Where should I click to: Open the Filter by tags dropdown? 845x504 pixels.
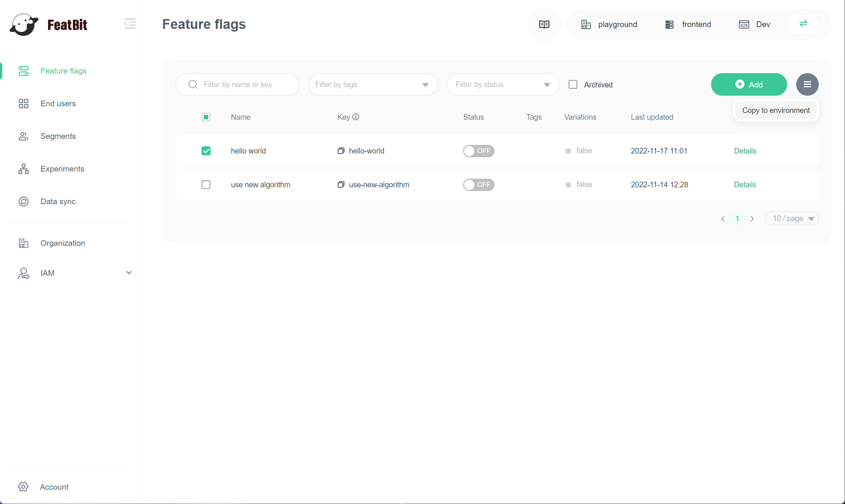[373, 84]
